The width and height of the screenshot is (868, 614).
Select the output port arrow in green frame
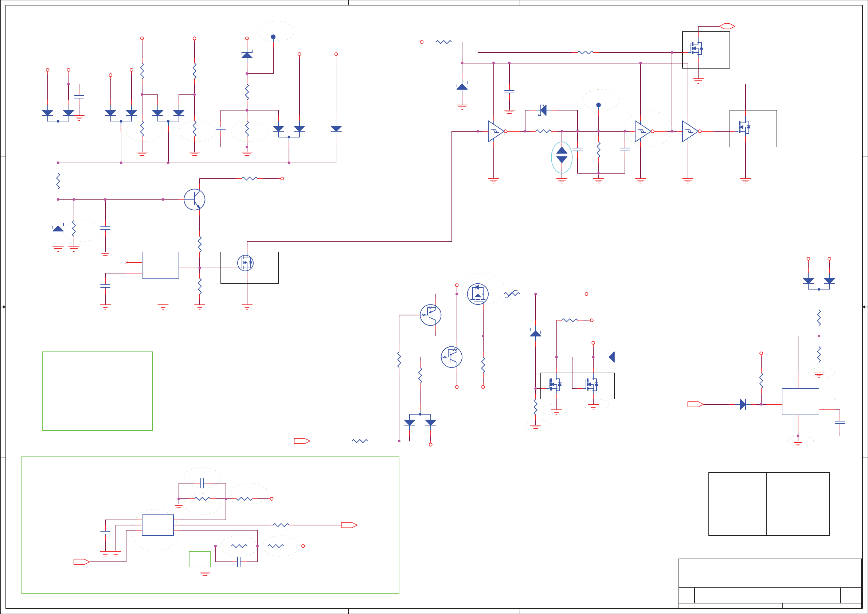click(x=349, y=525)
